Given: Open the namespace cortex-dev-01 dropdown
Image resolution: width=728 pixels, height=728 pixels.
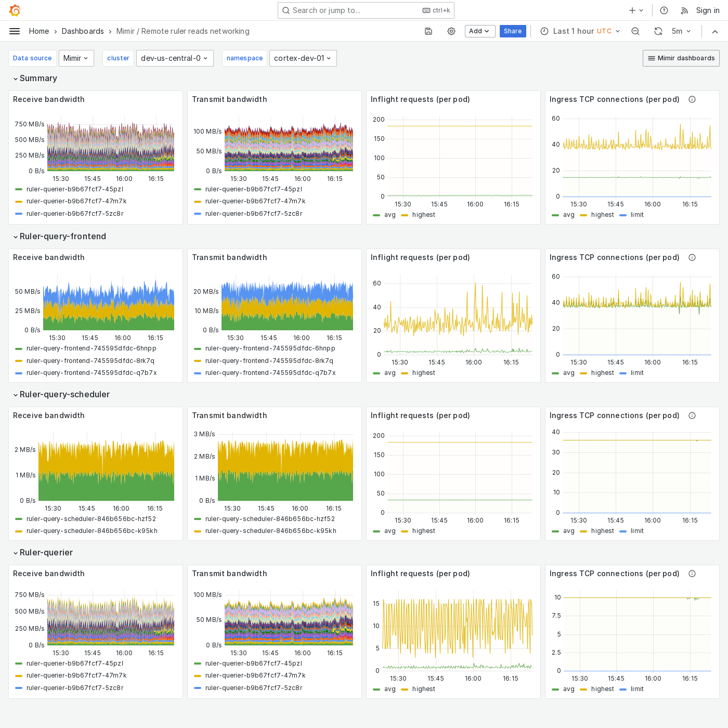Looking at the screenshot, I should [x=303, y=58].
